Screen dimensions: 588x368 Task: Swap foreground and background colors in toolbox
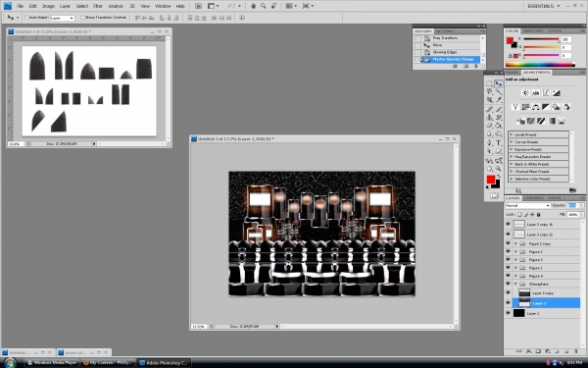coord(499,176)
